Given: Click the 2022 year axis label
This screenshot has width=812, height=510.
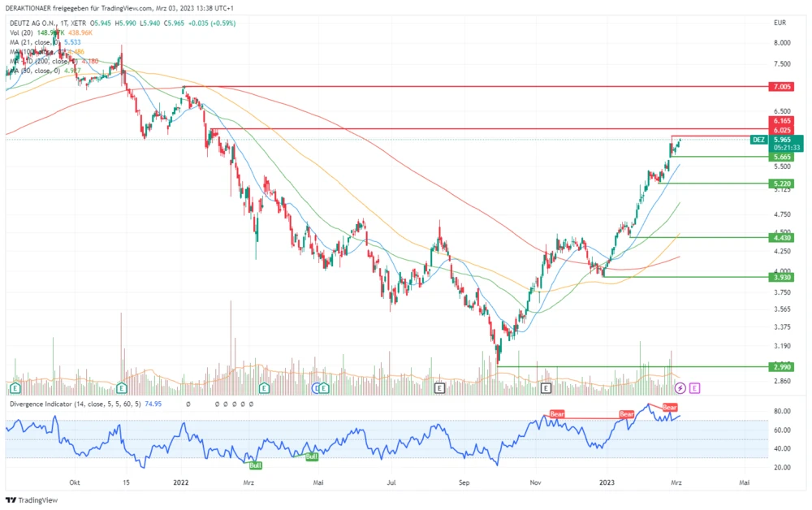Looking at the screenshot, I should [x=181, y=482].
